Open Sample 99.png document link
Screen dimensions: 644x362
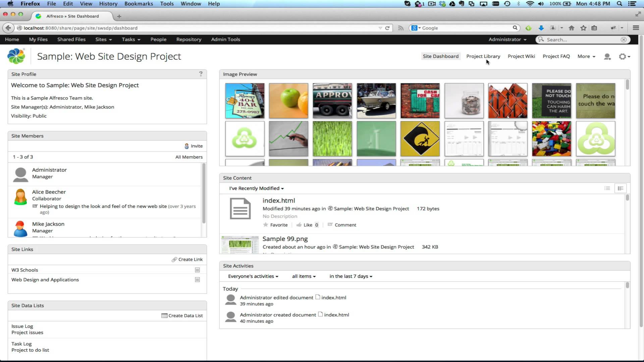[x=285, y=239]
